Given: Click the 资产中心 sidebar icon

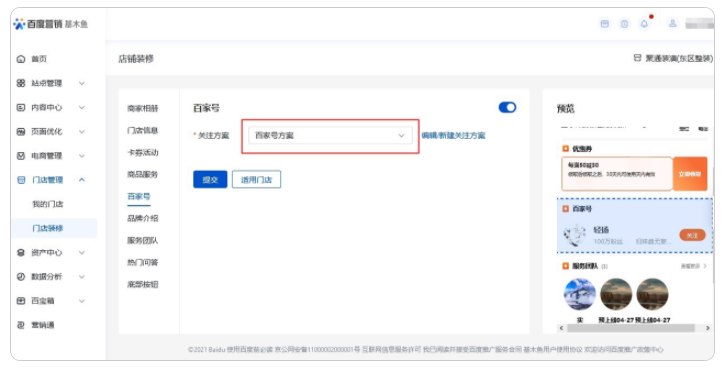Looking at the screenshot, I should (21, 253).
